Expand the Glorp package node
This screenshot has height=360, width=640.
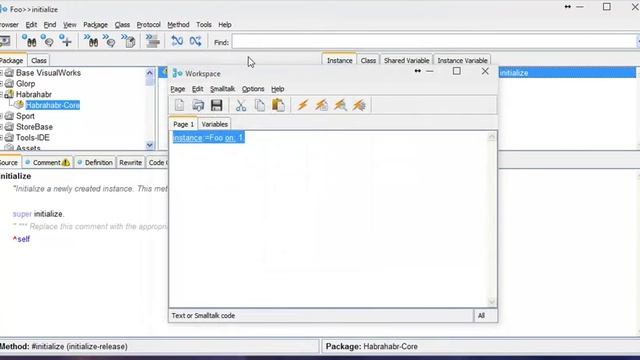[2, 84]
